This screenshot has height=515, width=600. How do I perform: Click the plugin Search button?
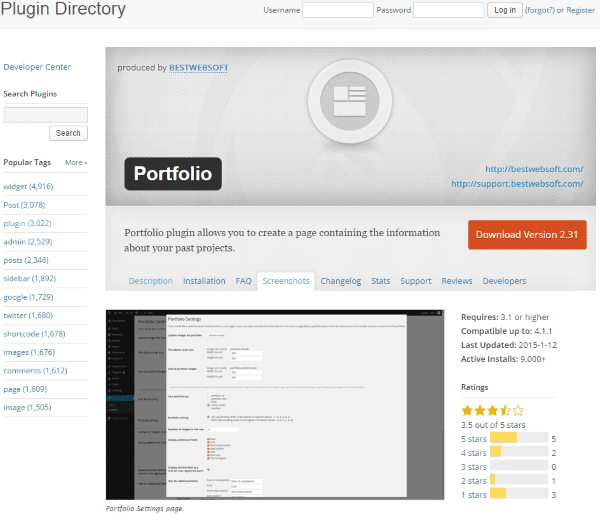68,133
